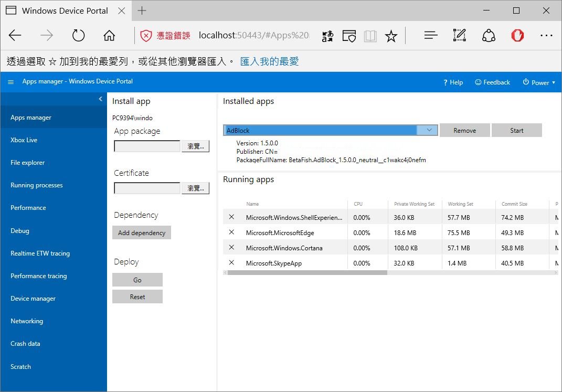The width and height of the screenshot is (562, 392).
Task: Click the Share icon in toolbar
Action: pos(489,36)
